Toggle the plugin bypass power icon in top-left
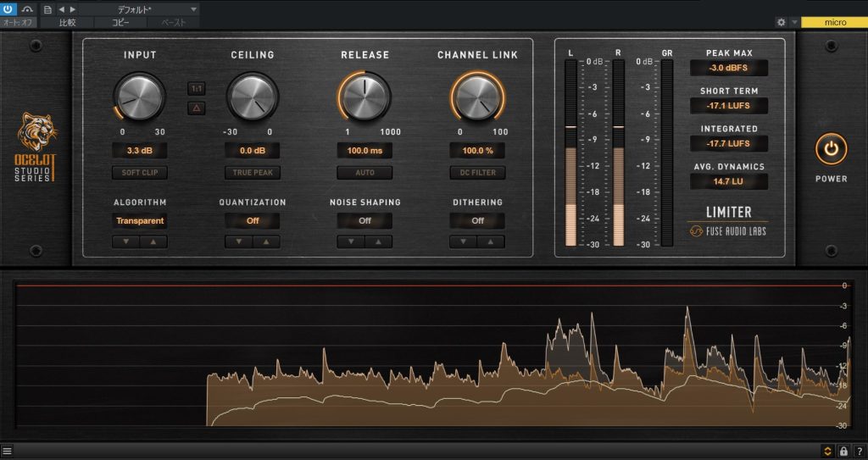The image size is (868, 460). [x=8, y=8]
